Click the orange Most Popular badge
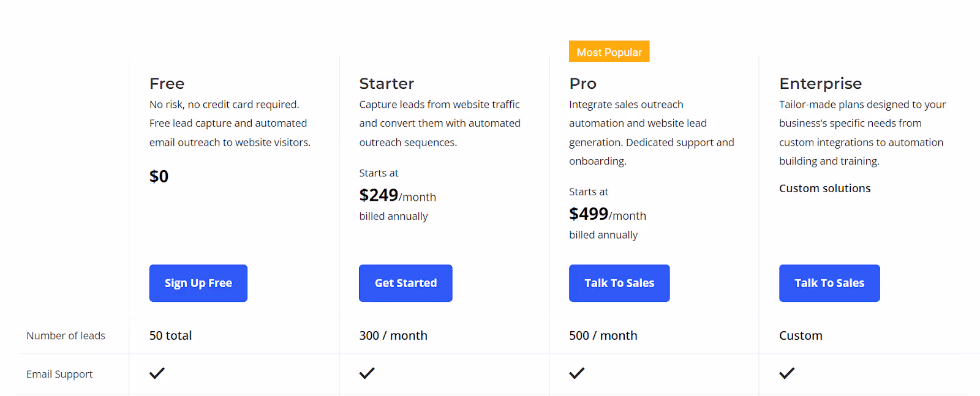980x396 pixels. (x=609, y=51)
